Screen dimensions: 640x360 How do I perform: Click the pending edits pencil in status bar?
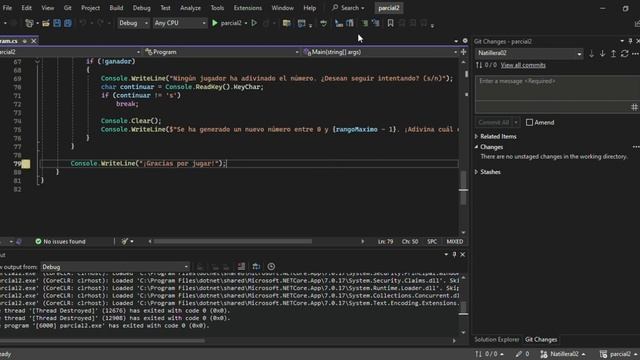[x=522, y=354]
